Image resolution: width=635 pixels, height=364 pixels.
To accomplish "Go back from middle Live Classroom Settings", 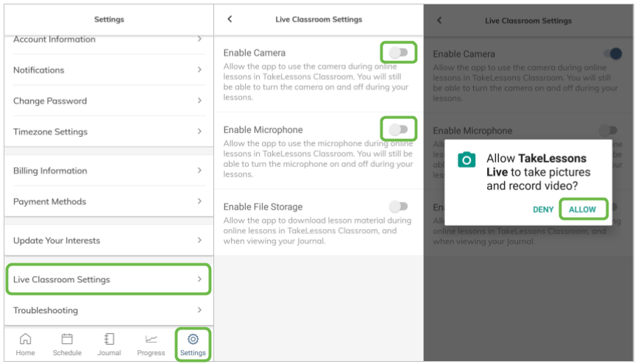I will pos(230,19).
